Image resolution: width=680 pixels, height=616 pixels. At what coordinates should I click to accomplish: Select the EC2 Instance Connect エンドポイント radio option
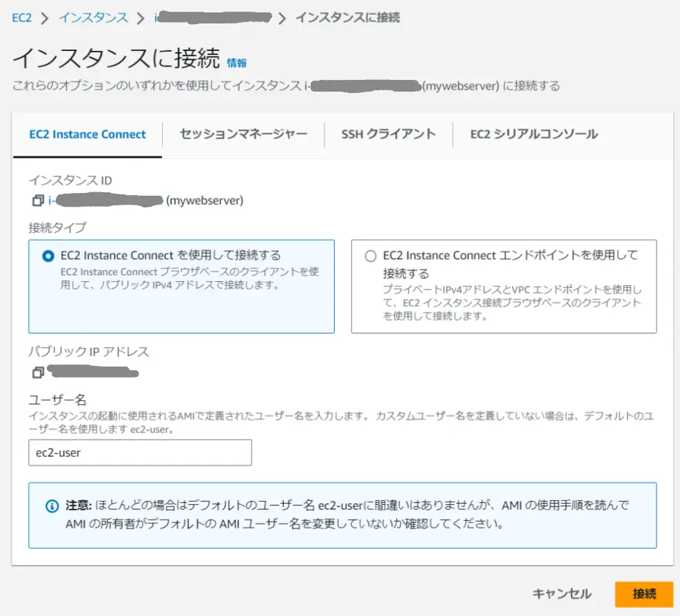click(x=371, y=256)
